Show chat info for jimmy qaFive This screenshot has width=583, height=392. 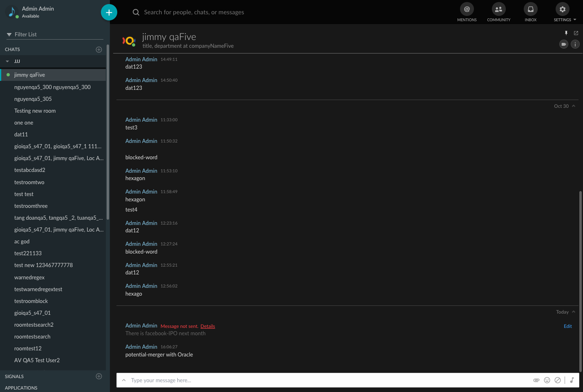tap(575, 44)
